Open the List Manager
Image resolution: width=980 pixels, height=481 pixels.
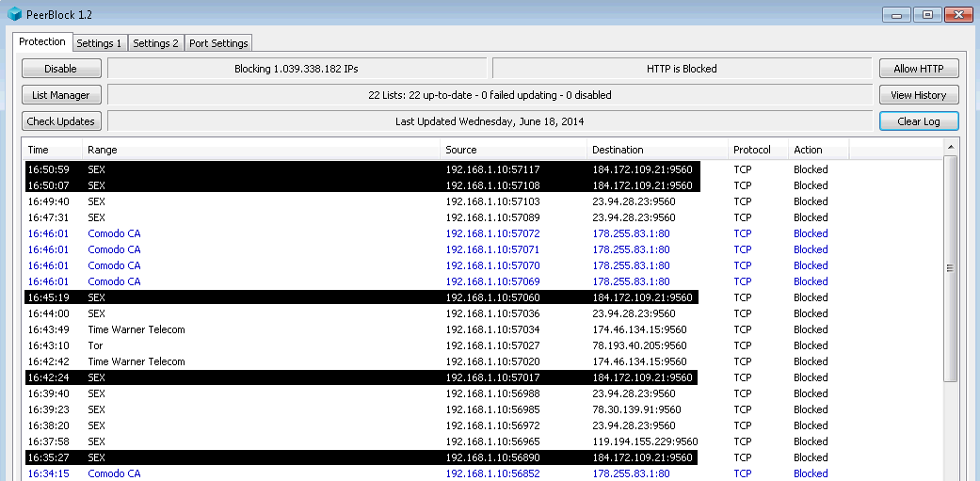[61, 95]
